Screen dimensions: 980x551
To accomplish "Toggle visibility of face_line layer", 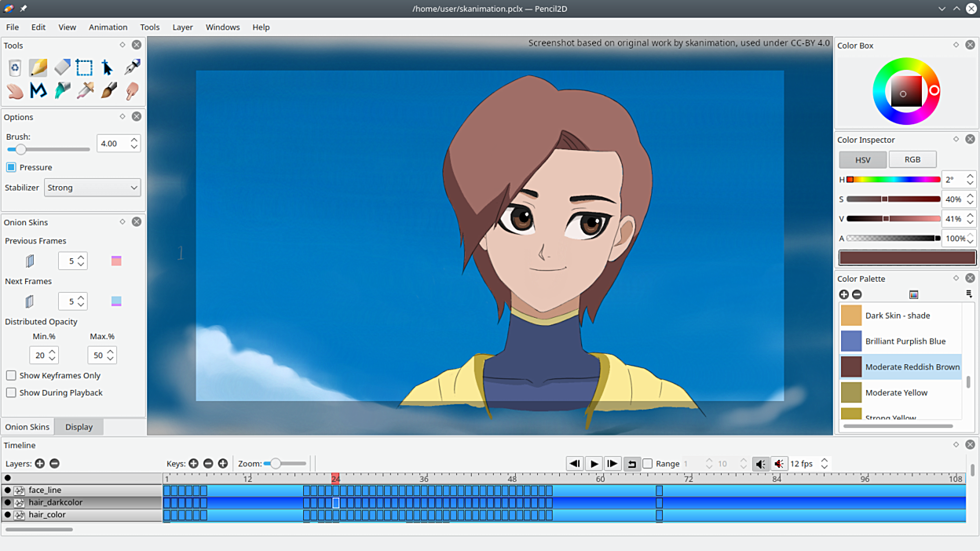I will (x=8, y=491).
